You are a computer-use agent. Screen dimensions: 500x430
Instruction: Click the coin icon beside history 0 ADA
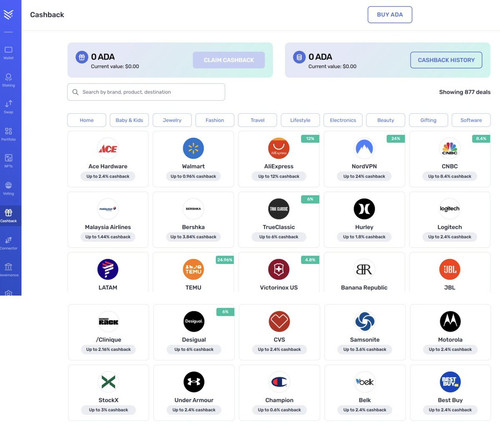[x=299, y=57]
